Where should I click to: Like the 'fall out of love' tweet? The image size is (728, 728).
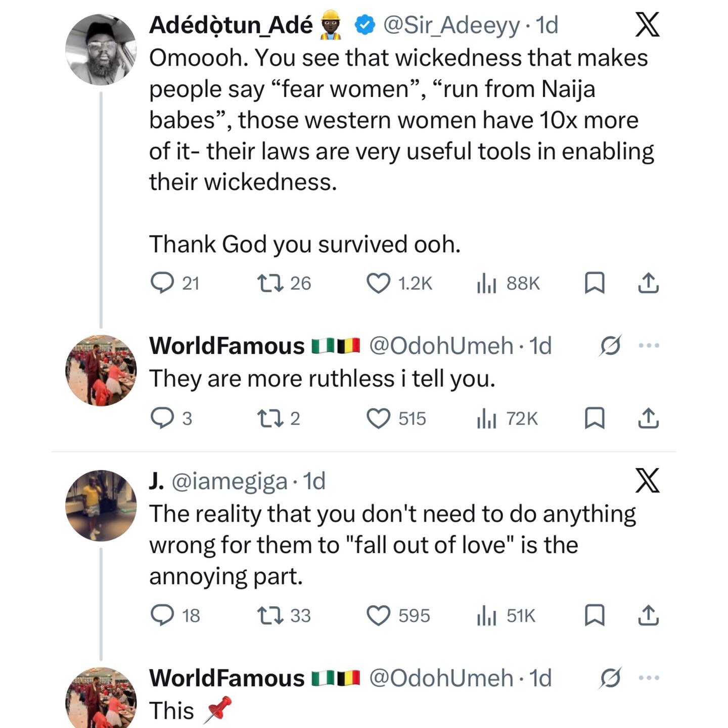(378, 616)
